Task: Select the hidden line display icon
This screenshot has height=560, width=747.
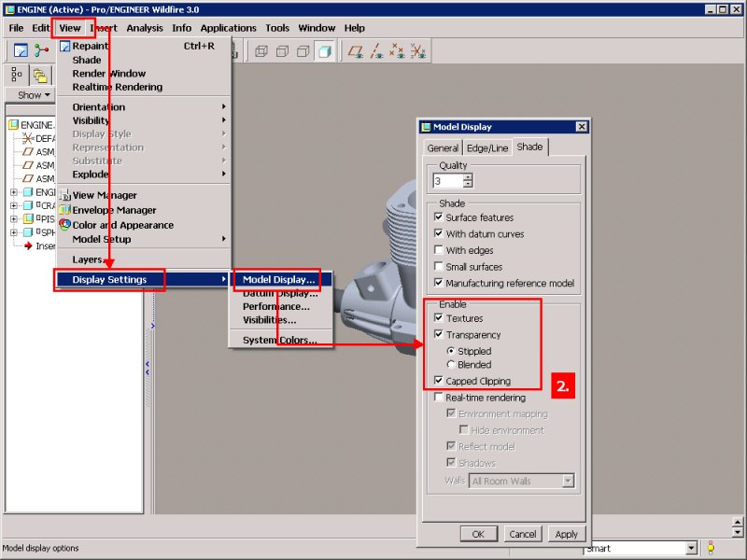Action: (x=282, y=51)
